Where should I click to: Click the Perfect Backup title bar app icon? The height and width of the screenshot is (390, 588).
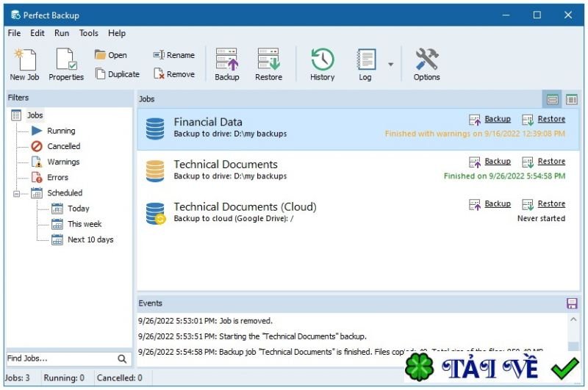(15, 15)
